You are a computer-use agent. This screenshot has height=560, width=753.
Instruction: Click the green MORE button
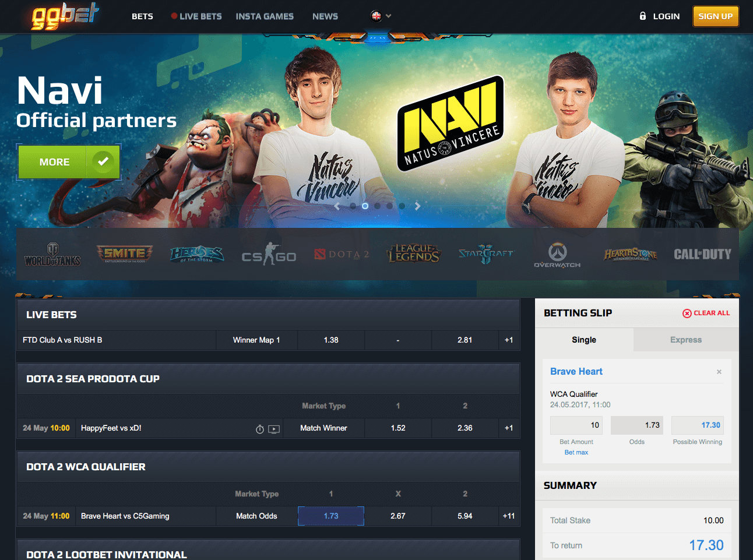(x=69, y=161)
